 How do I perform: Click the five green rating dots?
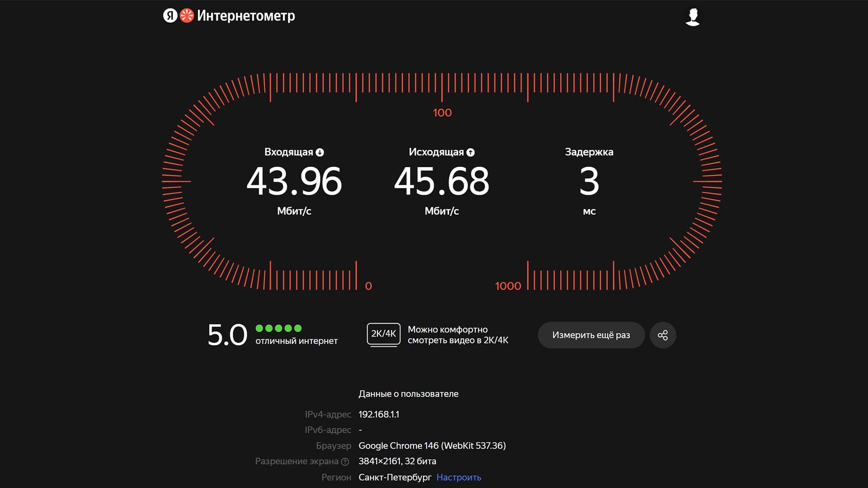278,328
